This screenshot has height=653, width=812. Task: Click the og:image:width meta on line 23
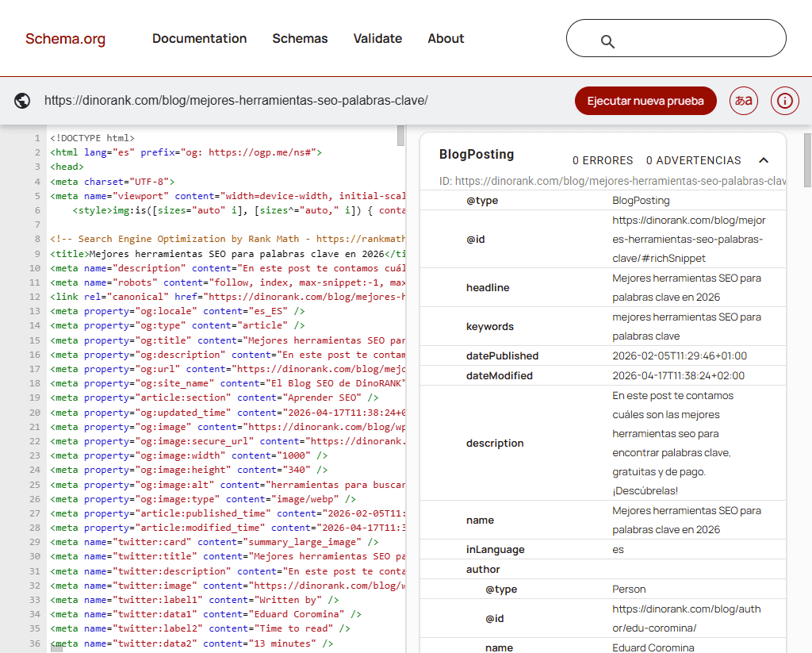click(x=189, y=455)
